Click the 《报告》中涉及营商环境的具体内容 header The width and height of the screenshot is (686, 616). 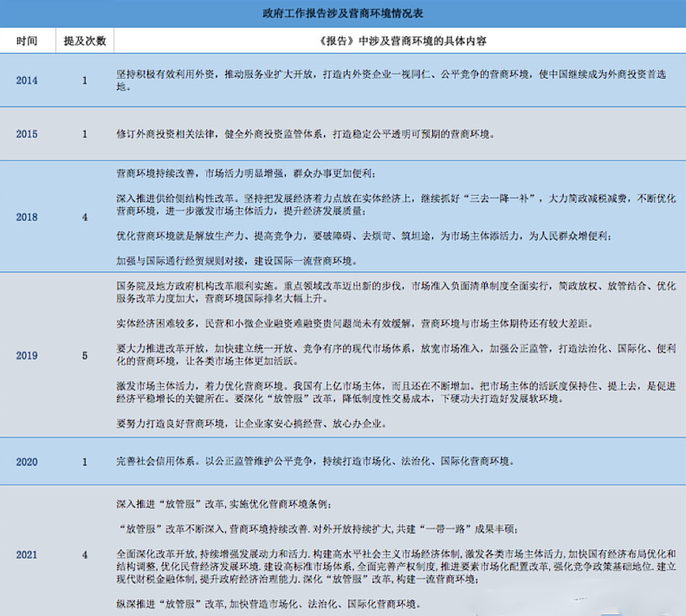click(x=398, y=41)
